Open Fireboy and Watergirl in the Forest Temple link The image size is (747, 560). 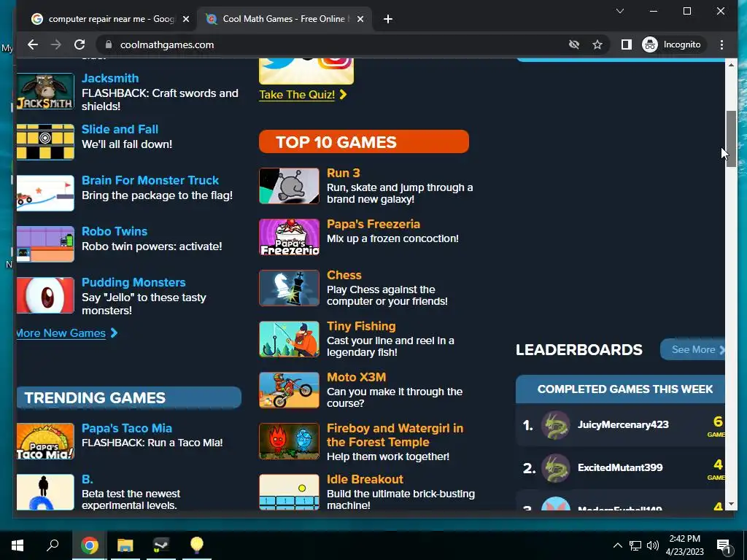(395, 435)
